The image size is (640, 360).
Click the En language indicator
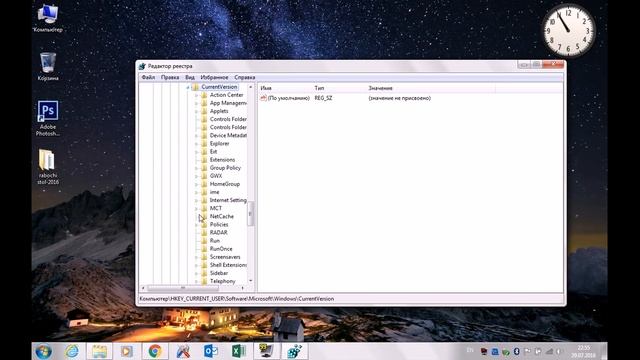point(470,350)
